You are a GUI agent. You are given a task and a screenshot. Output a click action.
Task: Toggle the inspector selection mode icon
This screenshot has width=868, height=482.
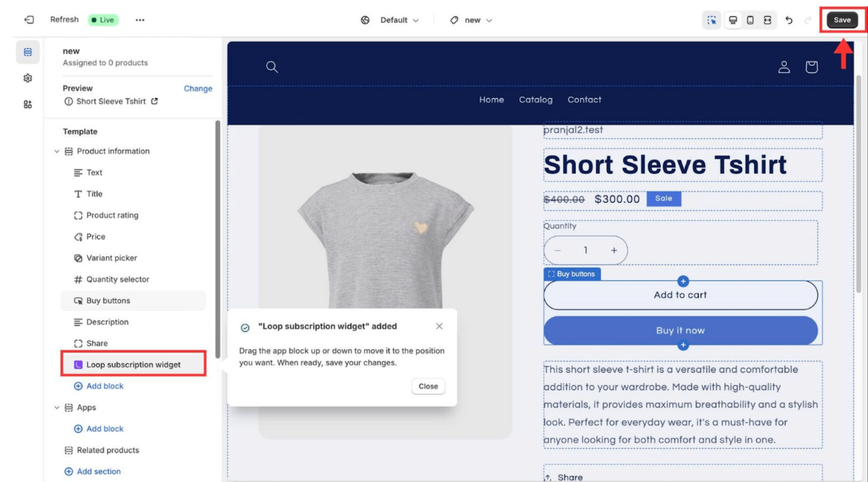(712, 20)
